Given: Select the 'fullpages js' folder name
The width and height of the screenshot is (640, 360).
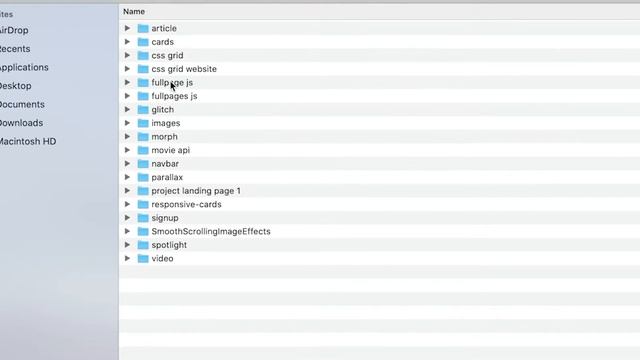Looking at the screenshot, I should (x=174, y=96).
